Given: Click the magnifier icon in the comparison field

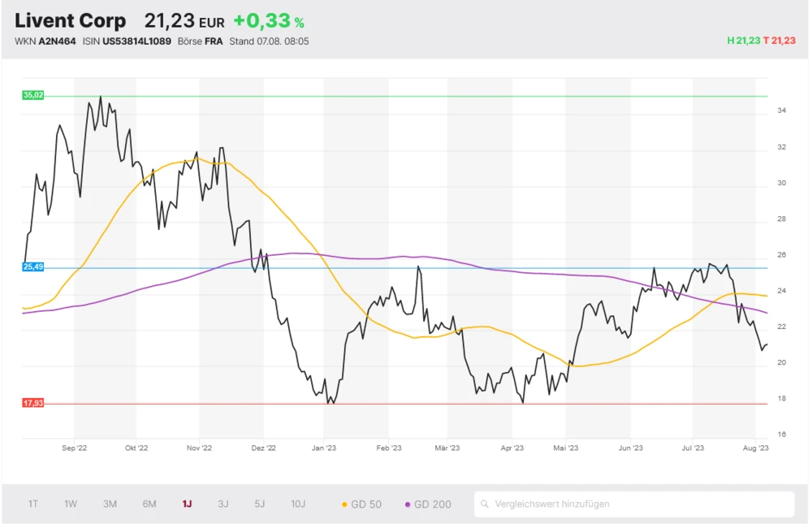Looking at the screenshot, I should tap(485, 504).
